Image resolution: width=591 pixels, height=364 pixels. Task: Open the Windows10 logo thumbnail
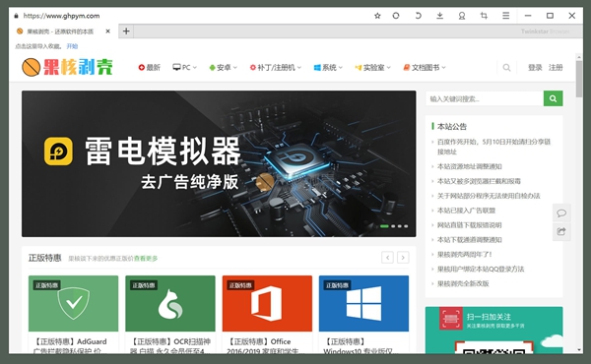[363, 303]
